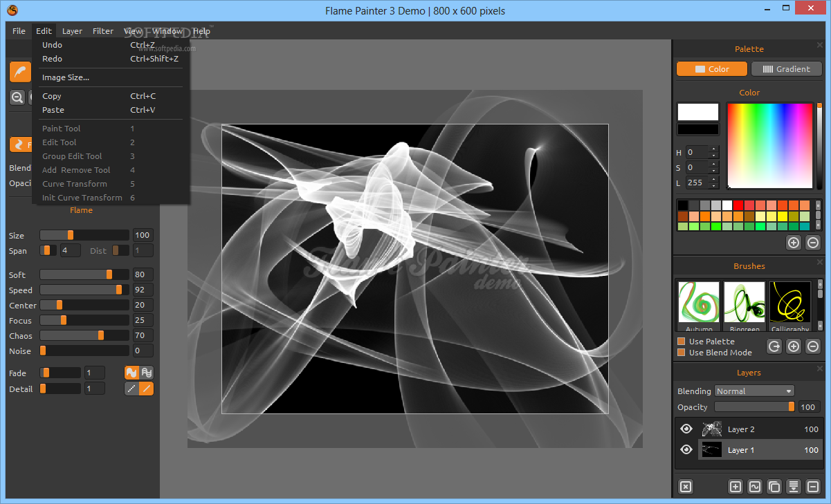Select the feather Paint tool icon
This screenshot has width=831, height=504.
21,72
